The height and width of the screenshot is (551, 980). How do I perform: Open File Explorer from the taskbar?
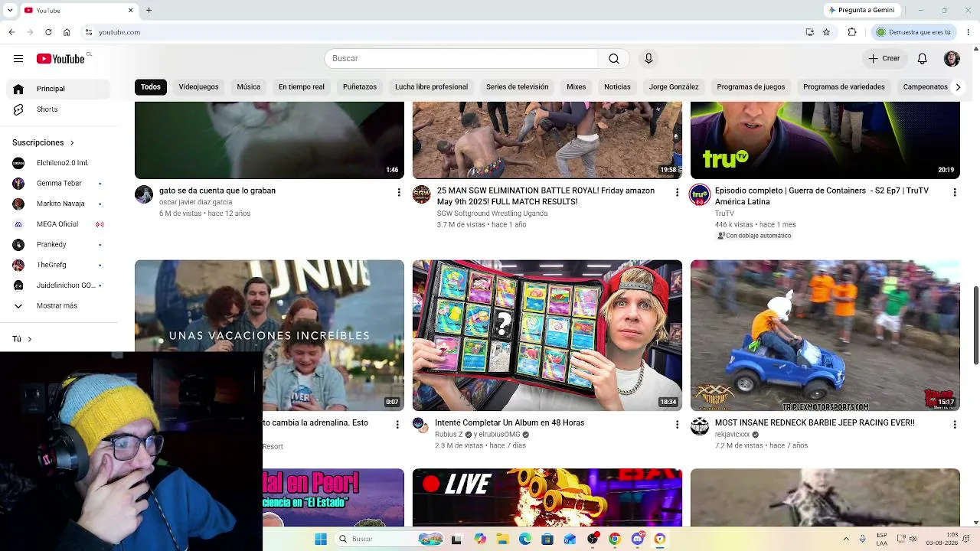(502, 539)
